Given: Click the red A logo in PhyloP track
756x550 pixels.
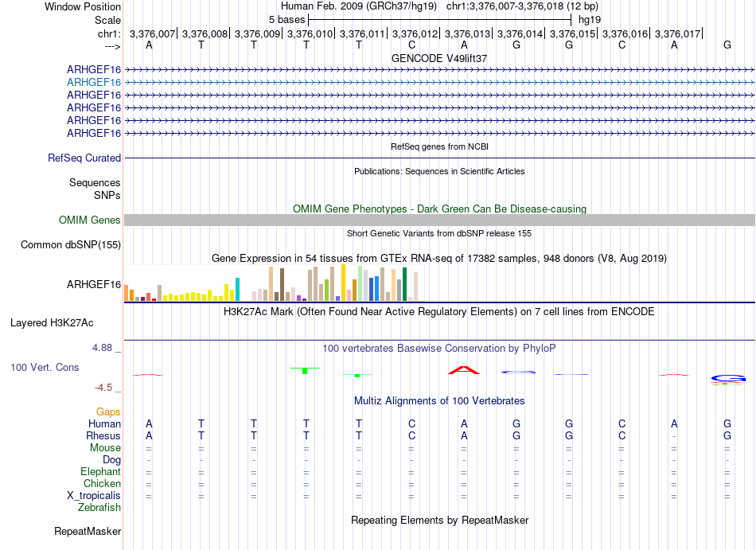Looking at the screenshot, I should coord(464,370).
